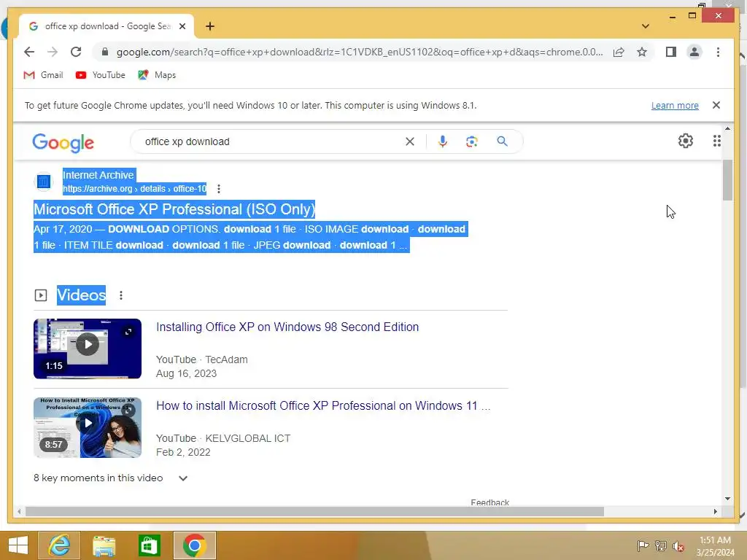Image resolution: width=747 pixels, height=560 pixels.
Task: Open more options for Internet Archive result
Action: point(219,189)
